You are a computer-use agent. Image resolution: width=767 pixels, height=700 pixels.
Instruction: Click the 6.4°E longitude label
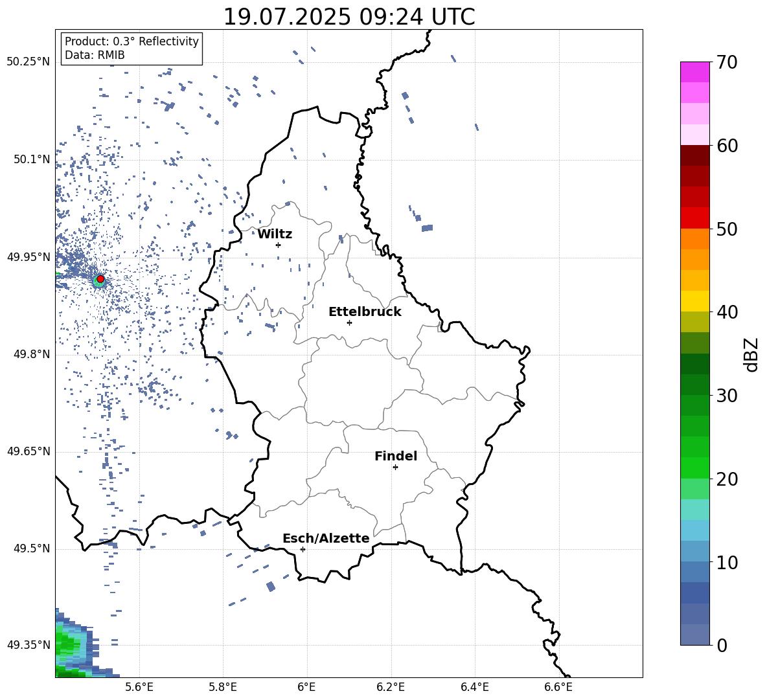(474, 687)
